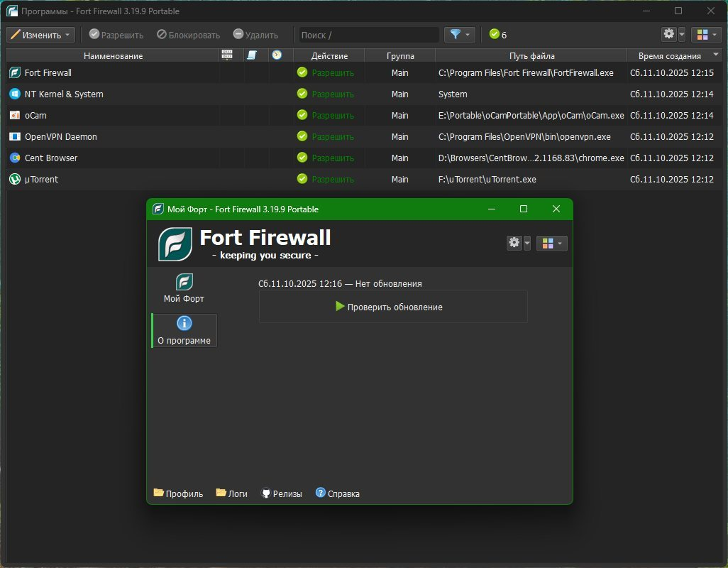Close the Мой Форт dialog

pyautogui.click(x=556, y=209)
